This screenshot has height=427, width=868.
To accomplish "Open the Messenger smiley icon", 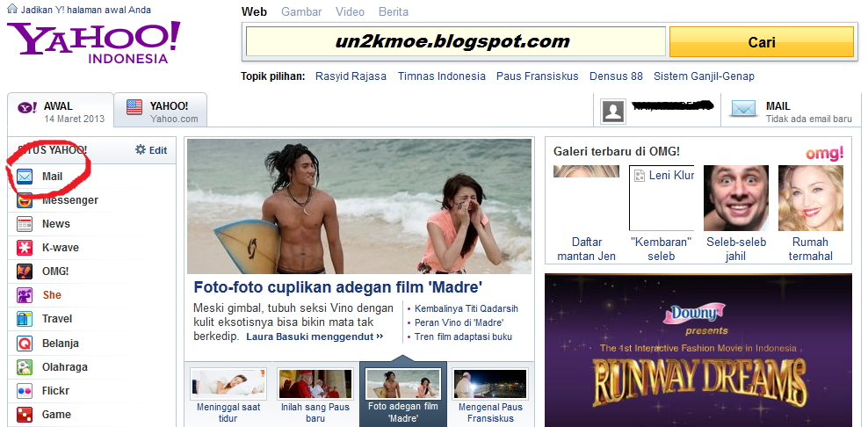I will (x=25, y=200).
